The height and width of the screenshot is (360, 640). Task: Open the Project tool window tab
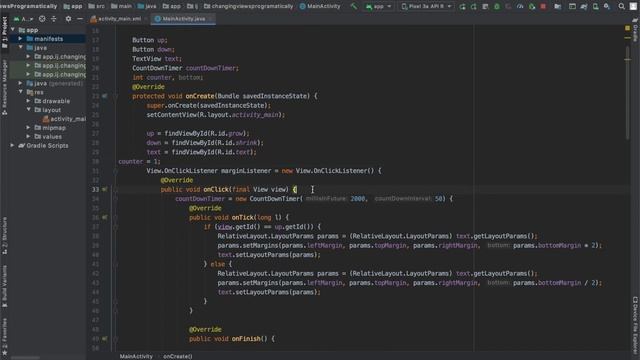click(x=4, y=32)
